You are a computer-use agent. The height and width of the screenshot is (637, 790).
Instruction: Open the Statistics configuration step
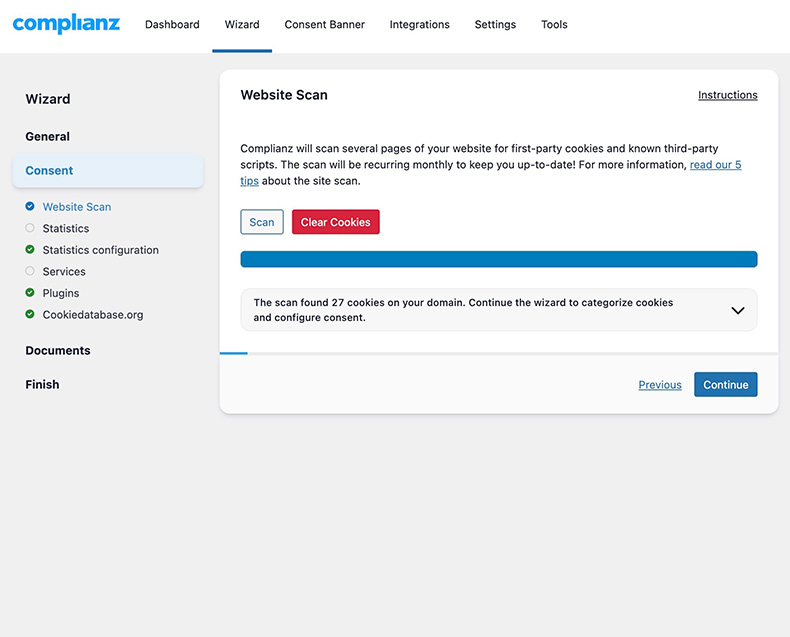coord(100,250)
